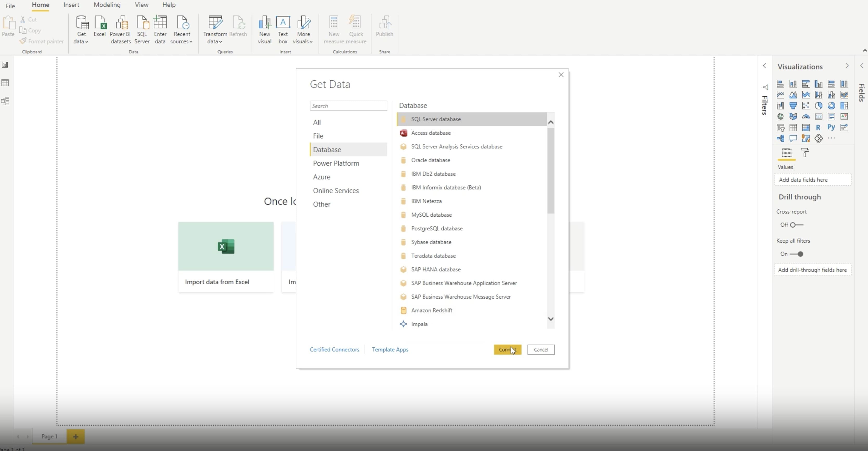
Task: Click the ellipsis for more visuals
Action: tap(832, 138)
